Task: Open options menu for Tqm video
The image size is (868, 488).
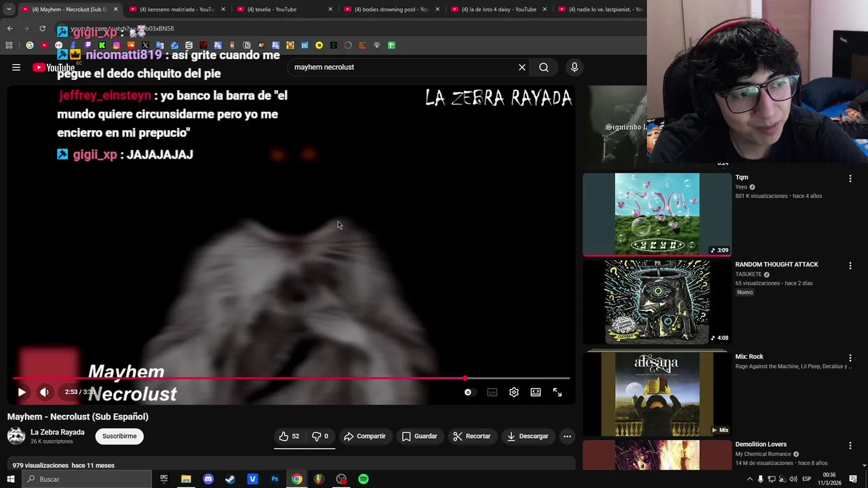Action: [x=850, y=178]
